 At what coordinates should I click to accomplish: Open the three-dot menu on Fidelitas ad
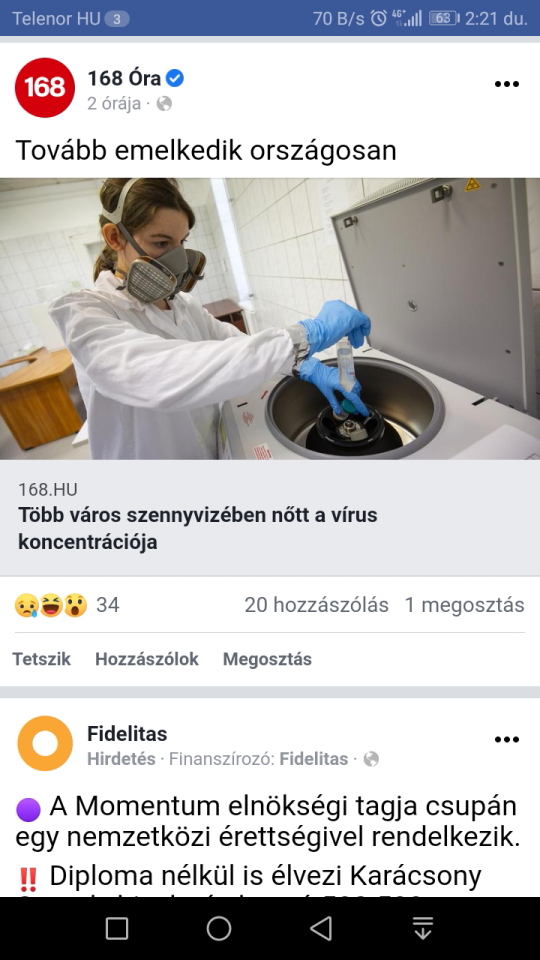(x=506, y=740)
